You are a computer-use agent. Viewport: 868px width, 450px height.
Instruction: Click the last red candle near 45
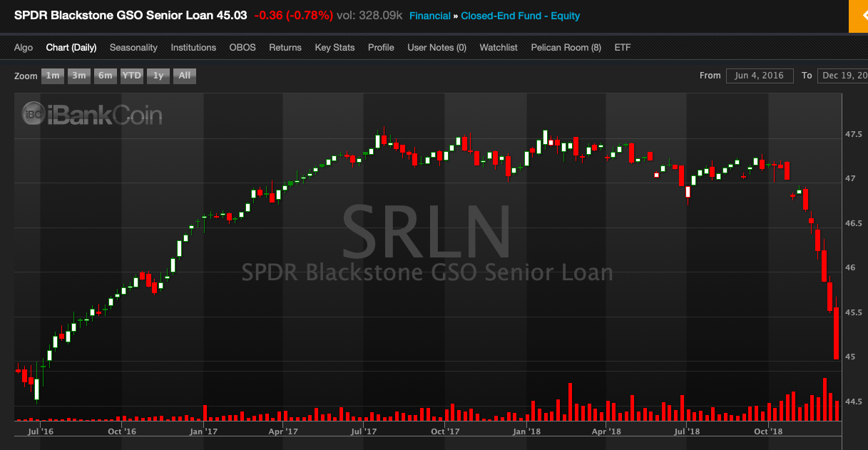coord(836,334)
